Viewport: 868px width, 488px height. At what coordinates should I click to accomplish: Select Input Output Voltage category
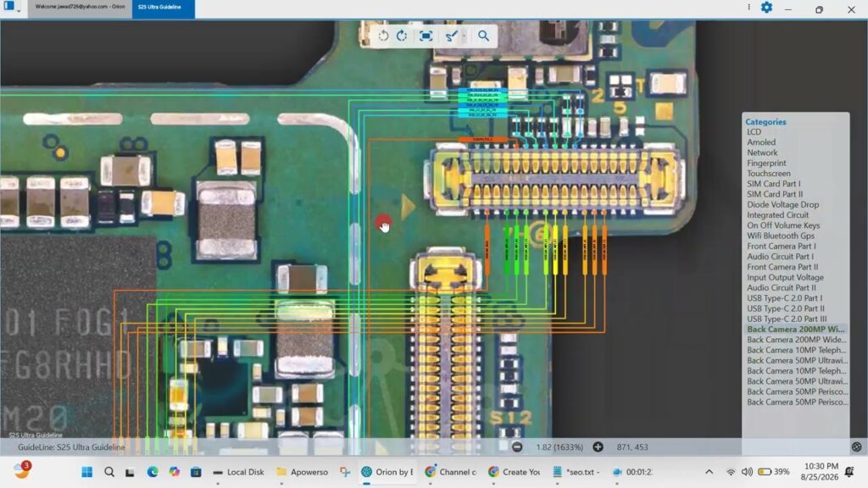tap(785, 277)
